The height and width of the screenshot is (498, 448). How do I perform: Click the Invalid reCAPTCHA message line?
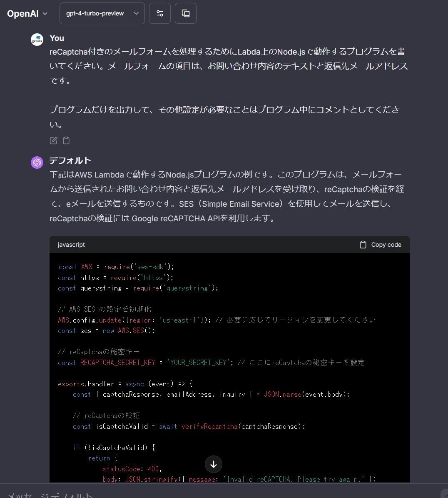(x=239, y=479)
